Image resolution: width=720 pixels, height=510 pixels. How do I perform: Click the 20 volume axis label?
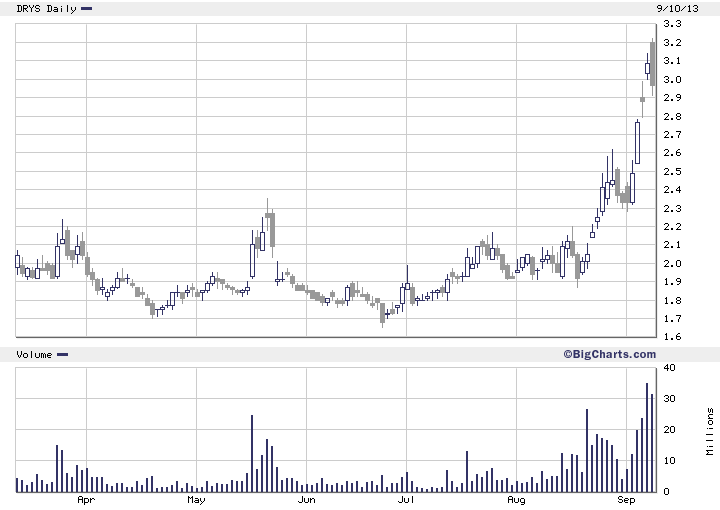[669, 430]
